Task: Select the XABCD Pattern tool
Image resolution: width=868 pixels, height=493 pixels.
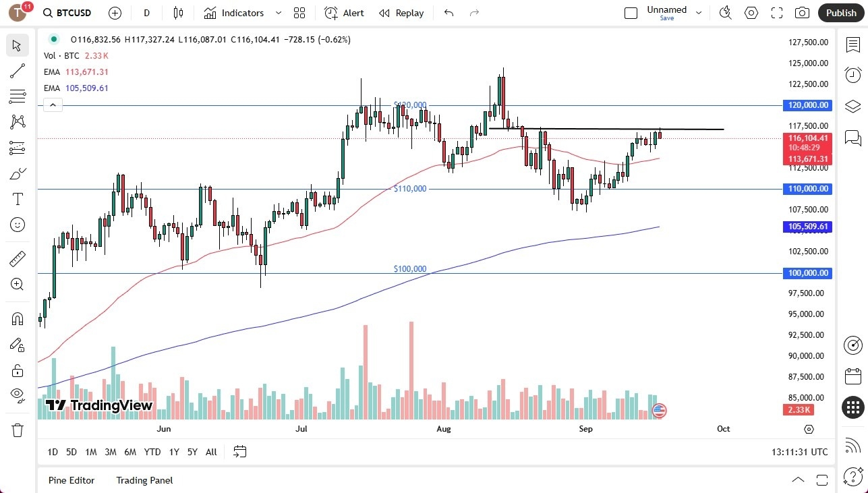Action: [18, 121]
